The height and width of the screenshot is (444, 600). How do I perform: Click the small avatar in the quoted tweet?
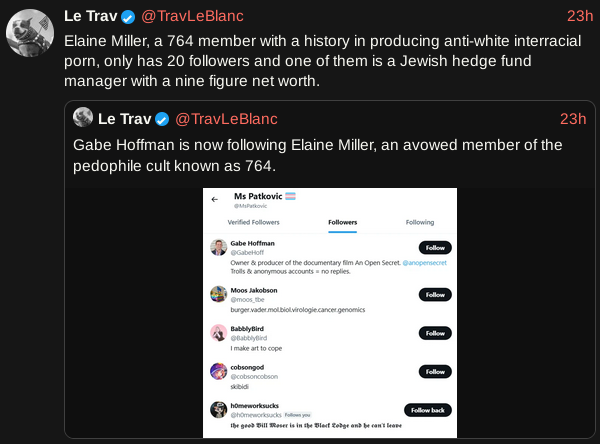pyautogui.click(x=83, y=118)
